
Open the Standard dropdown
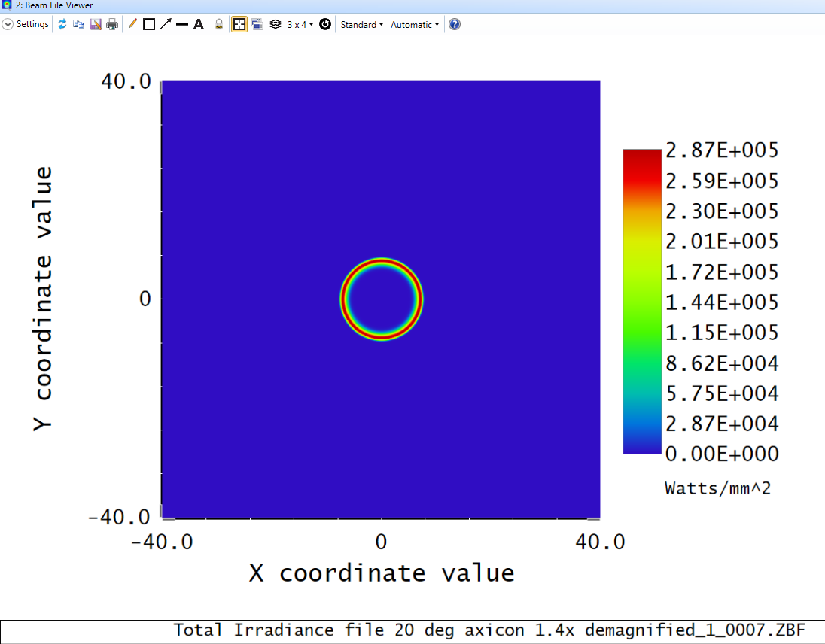click(x=361, y=25)
